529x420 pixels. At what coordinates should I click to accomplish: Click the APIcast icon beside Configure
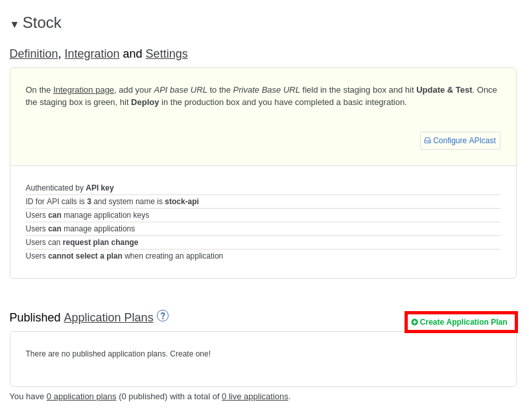pyautogui.click(x=427, y=141)
